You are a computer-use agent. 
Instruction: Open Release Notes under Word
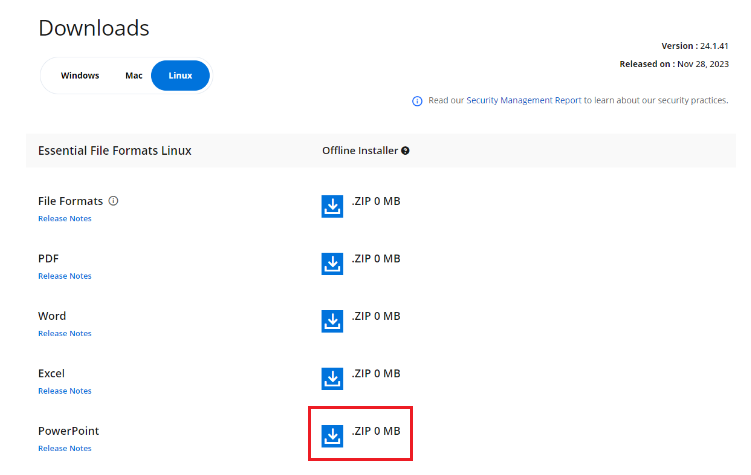tap(65, 333)
